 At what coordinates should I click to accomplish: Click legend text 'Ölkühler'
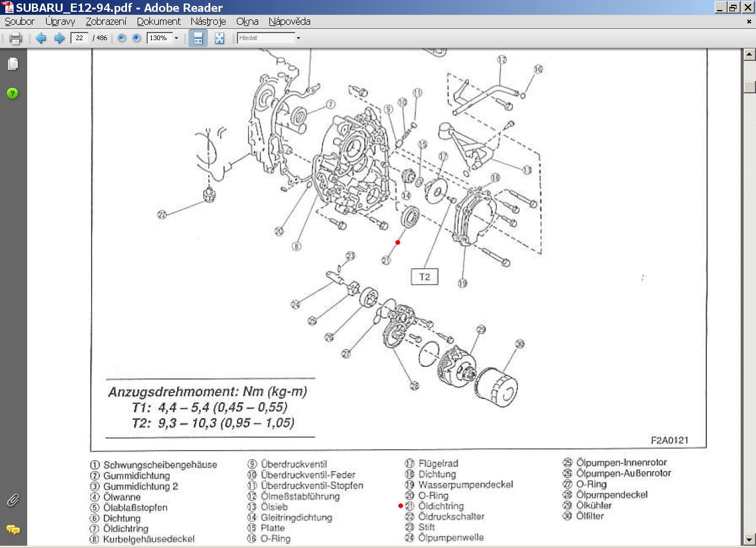tap(594, 505)
